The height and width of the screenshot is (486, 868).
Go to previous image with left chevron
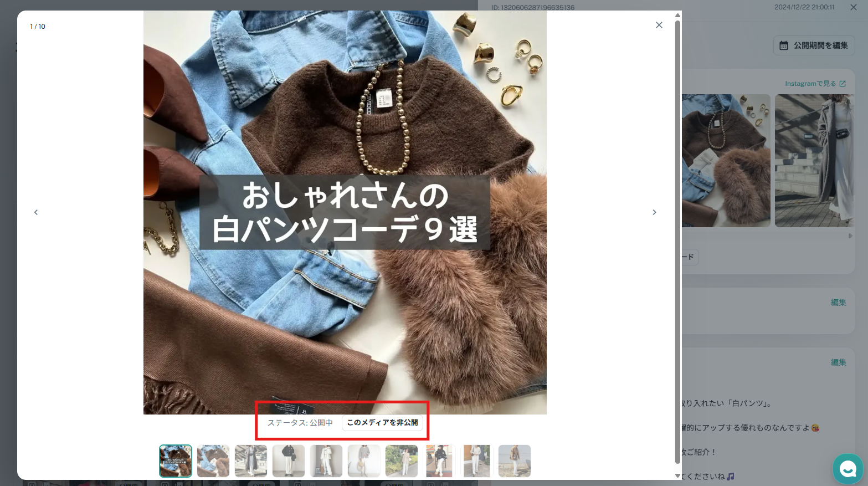(36, 212)
